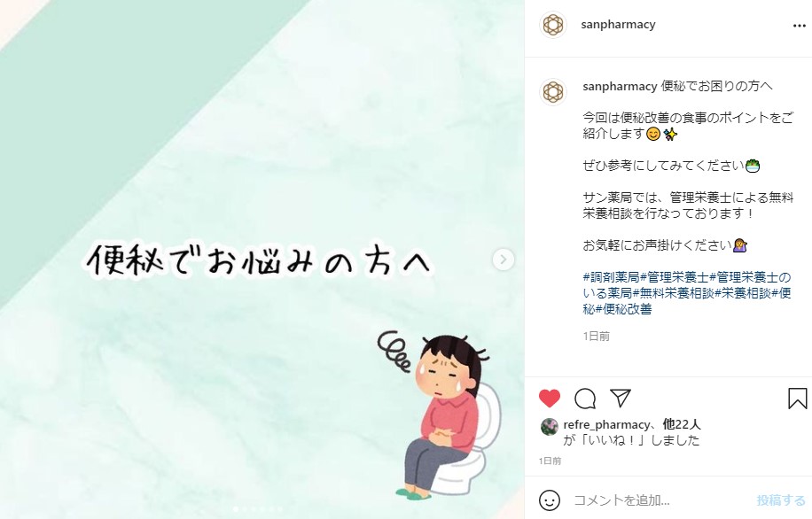Open emoji picker smiley icon

[550, 500]
